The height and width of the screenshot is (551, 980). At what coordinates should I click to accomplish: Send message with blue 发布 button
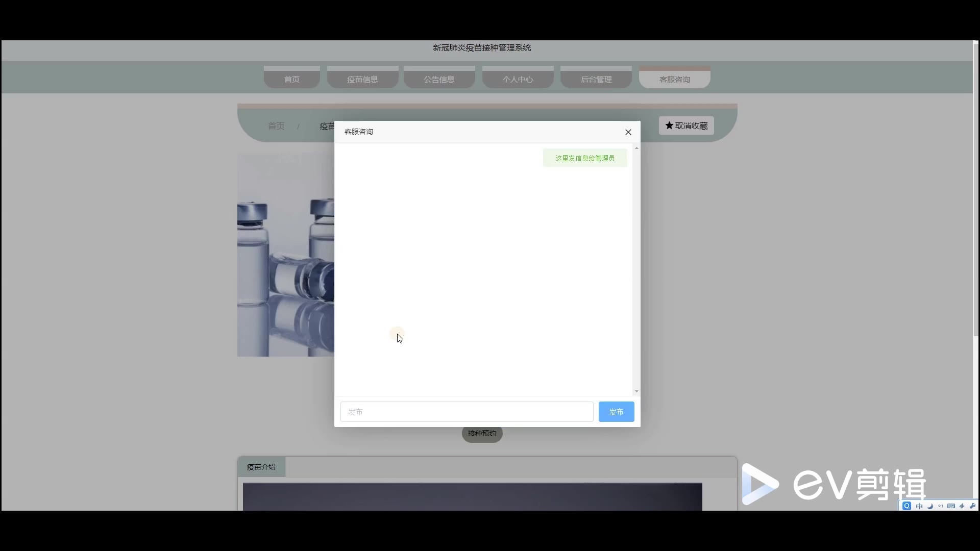click(616, 412)
